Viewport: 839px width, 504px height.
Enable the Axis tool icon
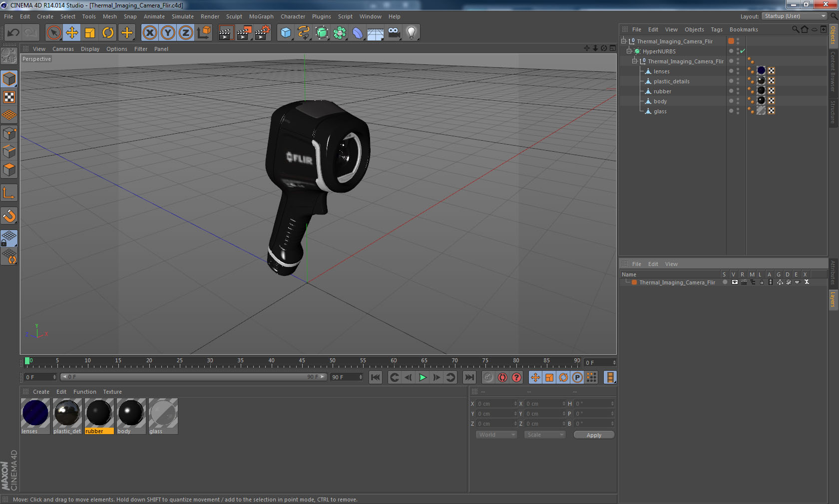click(9, 193)
